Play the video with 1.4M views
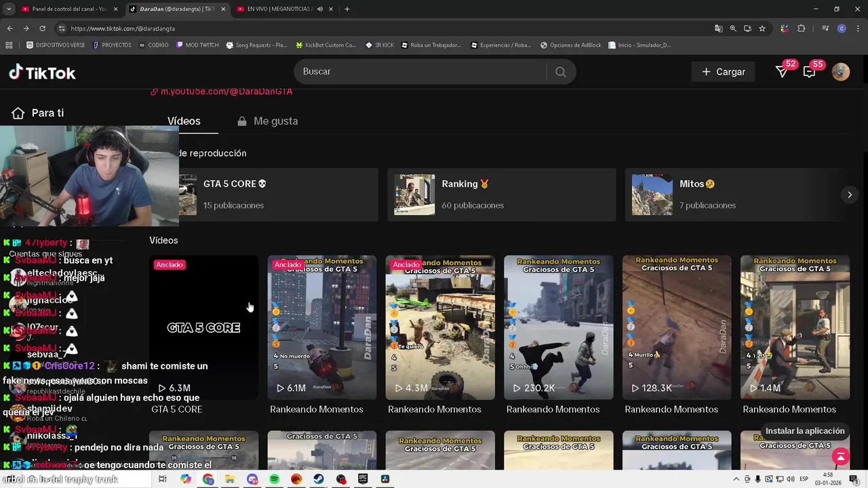868x488 pixels. click(x=795, y=327)
